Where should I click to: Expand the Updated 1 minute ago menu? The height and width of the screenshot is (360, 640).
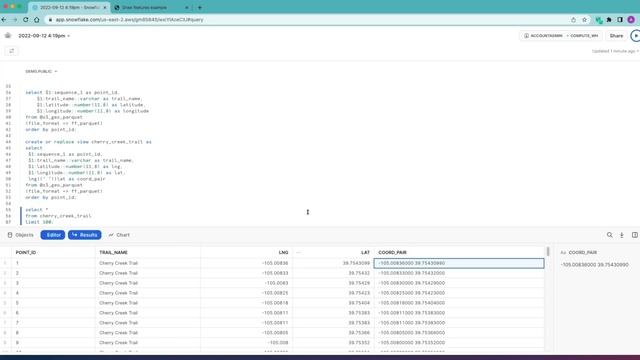[615, 51]
